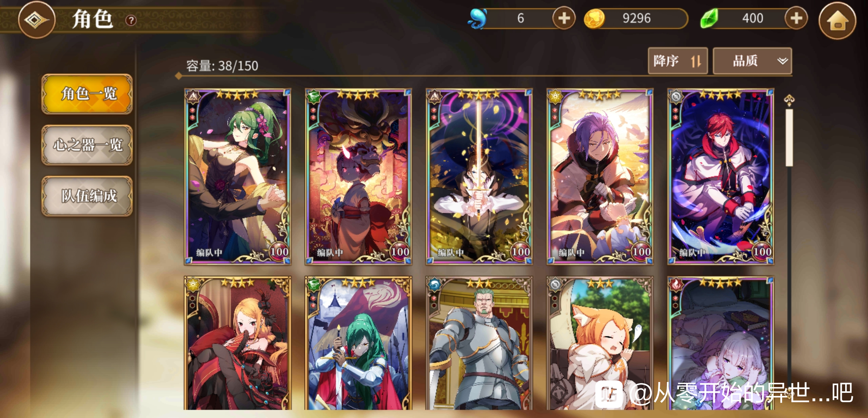Click the green gem currency icon

click(709, 19)
